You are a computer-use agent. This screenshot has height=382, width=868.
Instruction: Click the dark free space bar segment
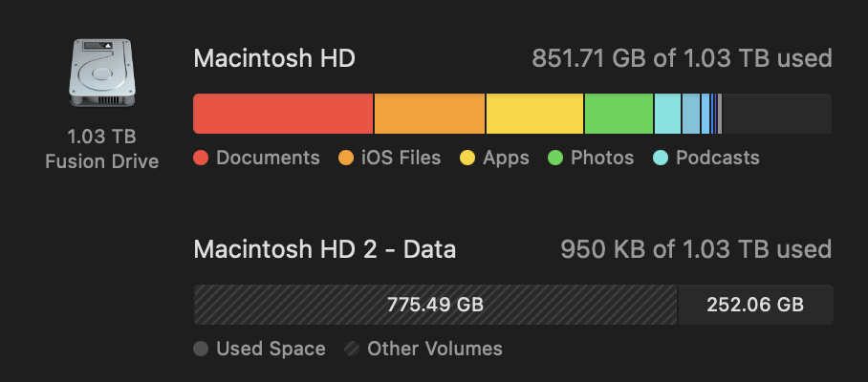pyautogui.click(x=776, y=114)
